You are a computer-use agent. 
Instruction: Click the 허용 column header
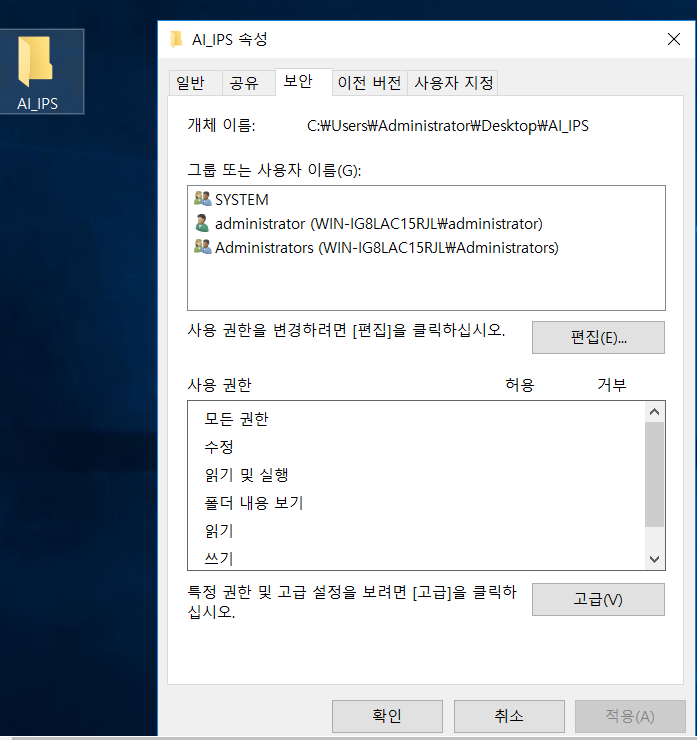[520, 385]
